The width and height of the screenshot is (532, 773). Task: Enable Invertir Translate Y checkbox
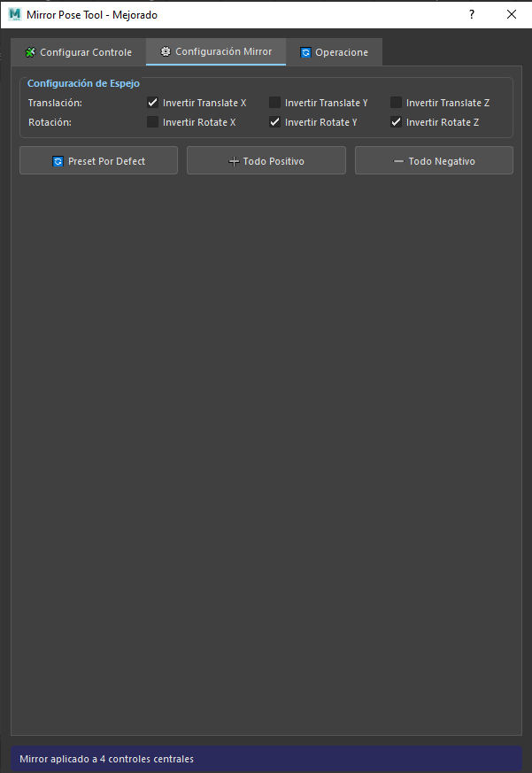[x=275, y=103]
